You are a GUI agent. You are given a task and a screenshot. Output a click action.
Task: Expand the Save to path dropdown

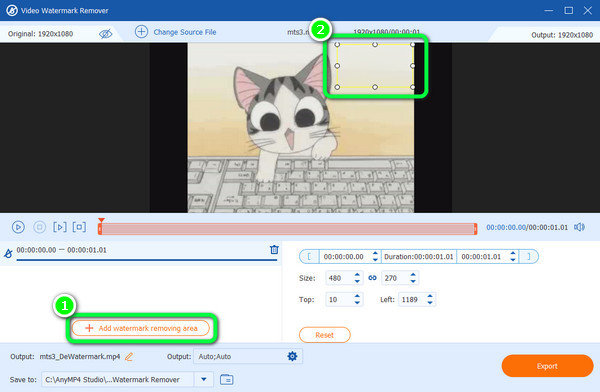204,379
